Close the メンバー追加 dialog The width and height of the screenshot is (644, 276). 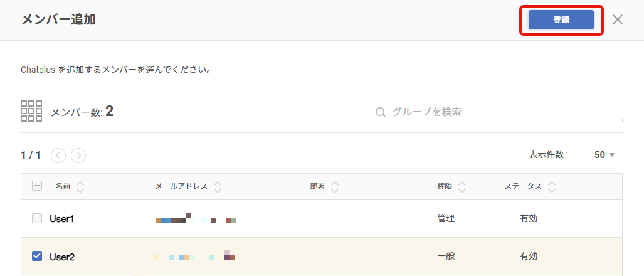point(617,19)
